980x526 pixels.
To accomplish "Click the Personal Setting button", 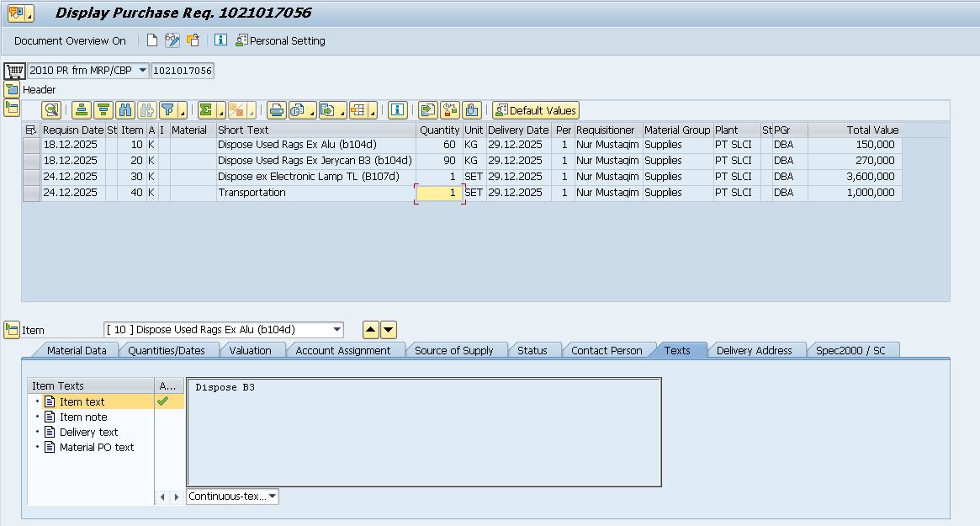I will click(x=280, y=40).
